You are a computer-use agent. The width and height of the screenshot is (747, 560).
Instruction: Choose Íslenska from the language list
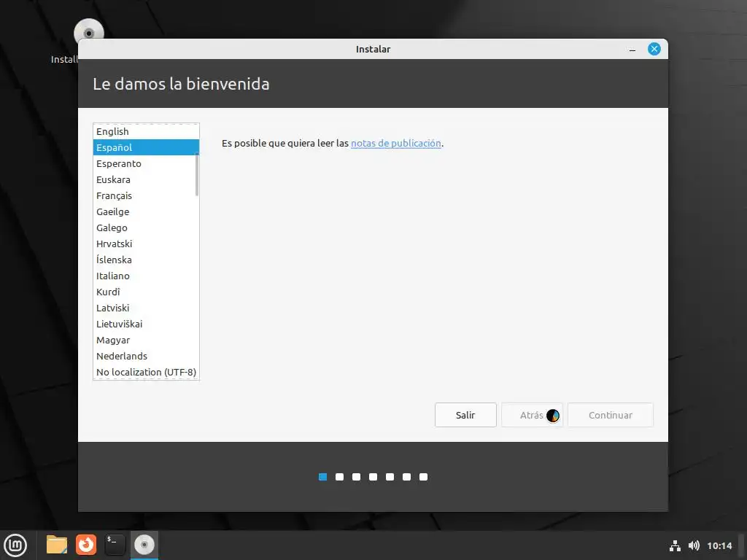146,260
